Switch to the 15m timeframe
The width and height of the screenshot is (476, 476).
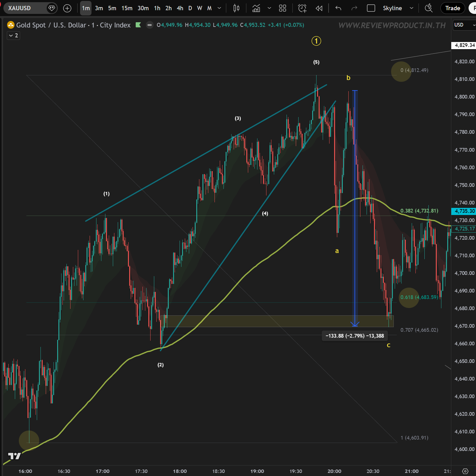click(x=127, y=8)
